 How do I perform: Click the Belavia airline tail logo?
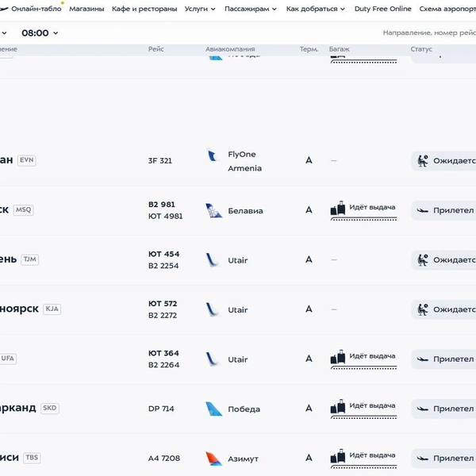tap(213, 210)
